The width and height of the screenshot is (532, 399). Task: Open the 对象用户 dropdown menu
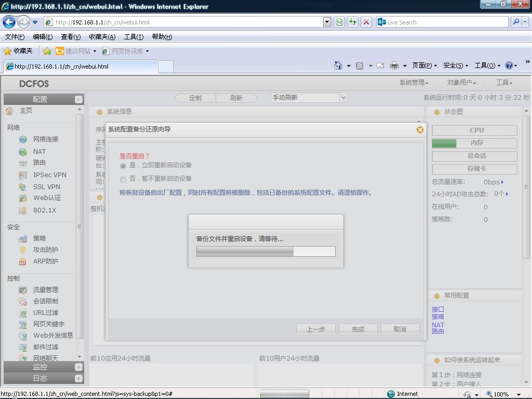click(x=461, y=83)
